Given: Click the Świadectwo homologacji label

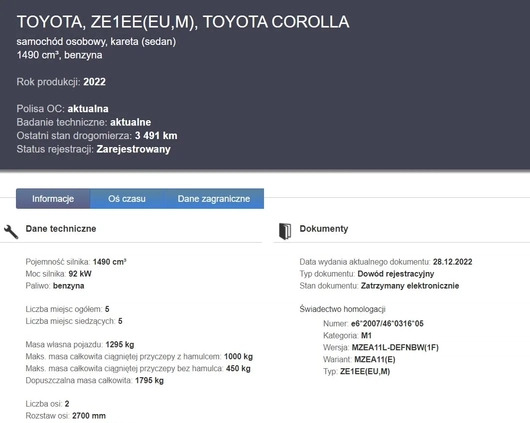Looking at the screenshot, I should [342, 309].
